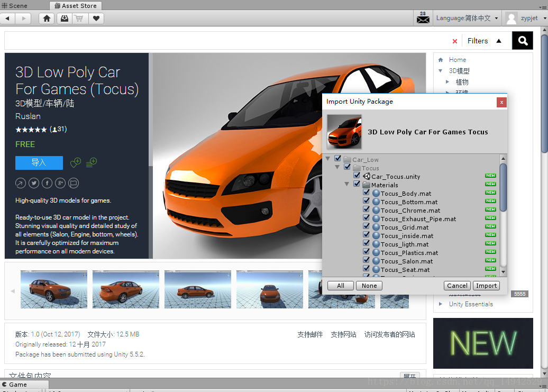Collapse the 3D模型 category
Viewport: 548px width, 392px height.
pyautogui.click(x=440, y=70)
